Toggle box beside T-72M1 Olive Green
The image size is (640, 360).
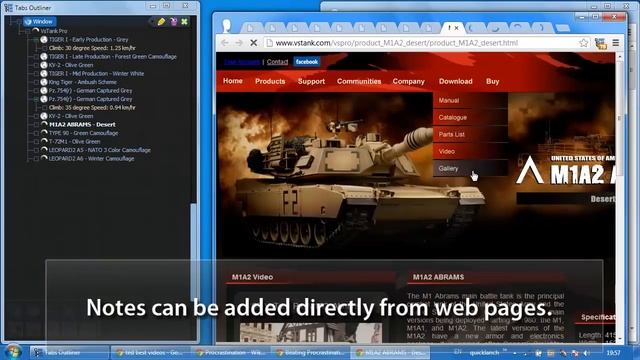(x=36, y=142)
